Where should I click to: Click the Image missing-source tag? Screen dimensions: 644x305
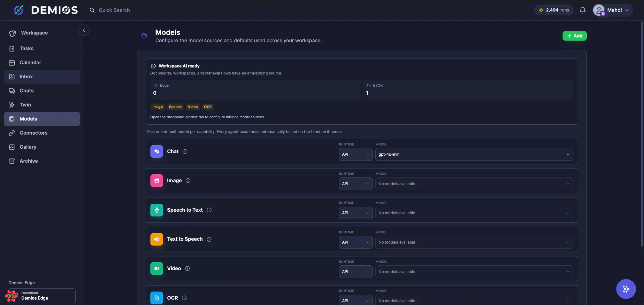[x=157, y=107]
